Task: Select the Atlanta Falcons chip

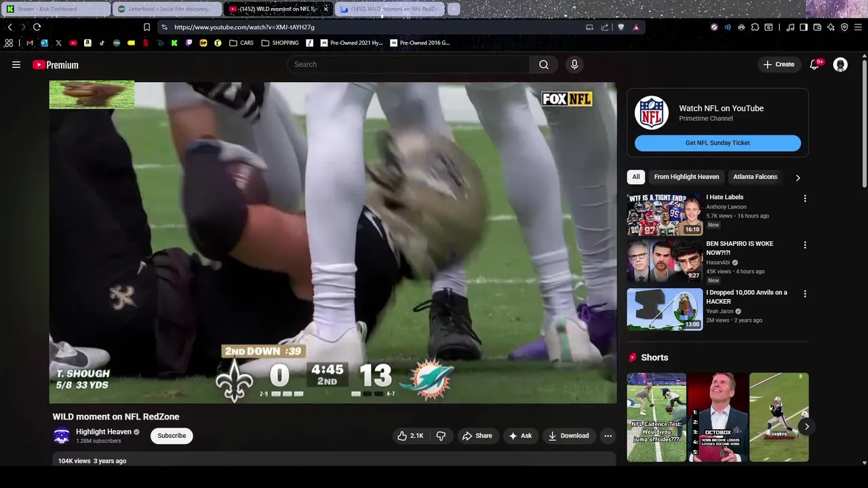Action: (755, 177)
